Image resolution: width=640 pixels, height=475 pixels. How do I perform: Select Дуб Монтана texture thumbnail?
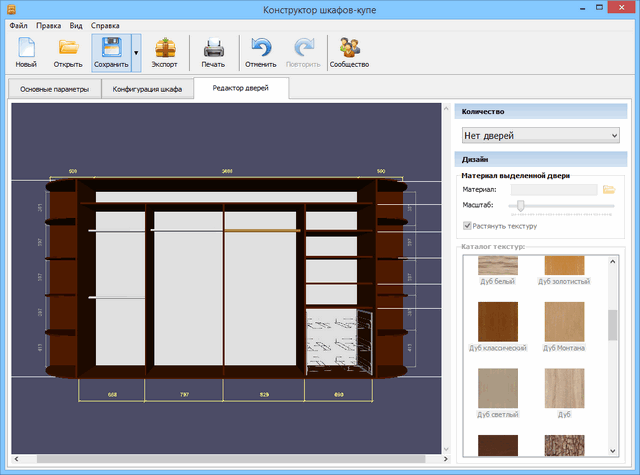(x=565, y=322)
